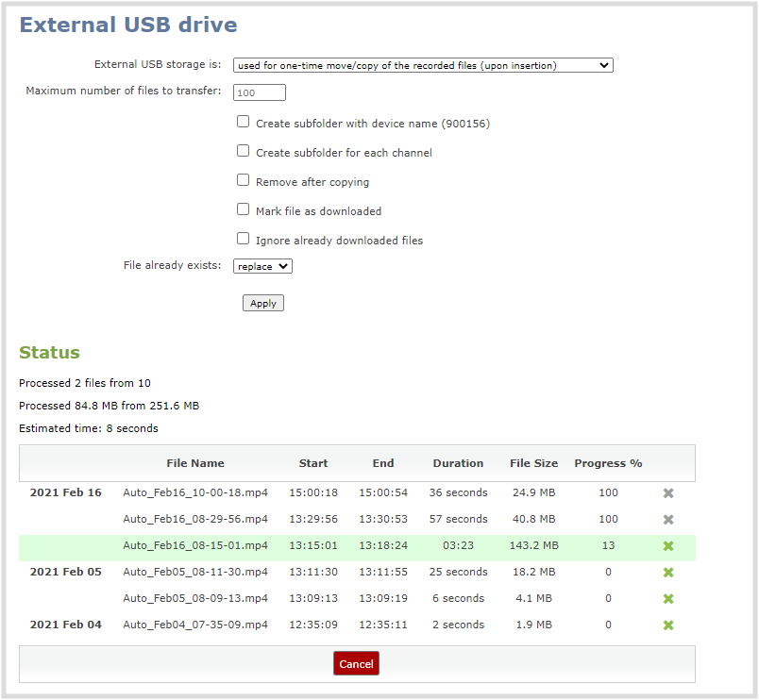Select file name Auto_Feb16_08-29-56.mp4
Image resolution: width=759 pixels, height=700 pixels.
pos(195,519)
